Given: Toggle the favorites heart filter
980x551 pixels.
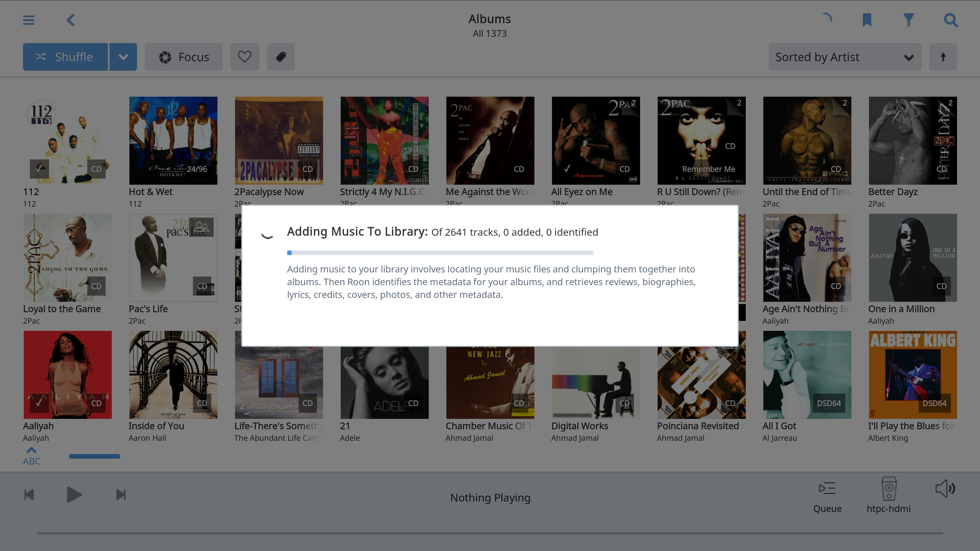Looking at the screenshot, I should [x=245, y=57].
